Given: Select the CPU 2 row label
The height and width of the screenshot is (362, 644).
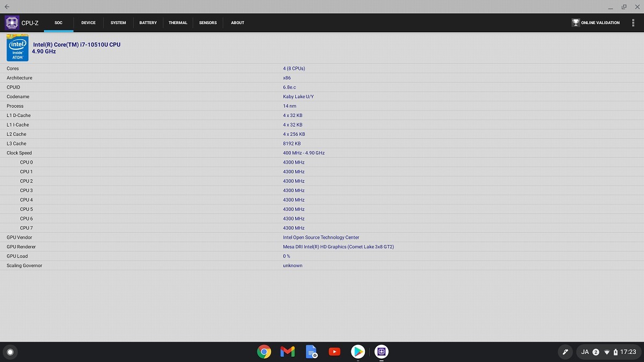Looking at the screenshot, I should click(x=26, y=181).
